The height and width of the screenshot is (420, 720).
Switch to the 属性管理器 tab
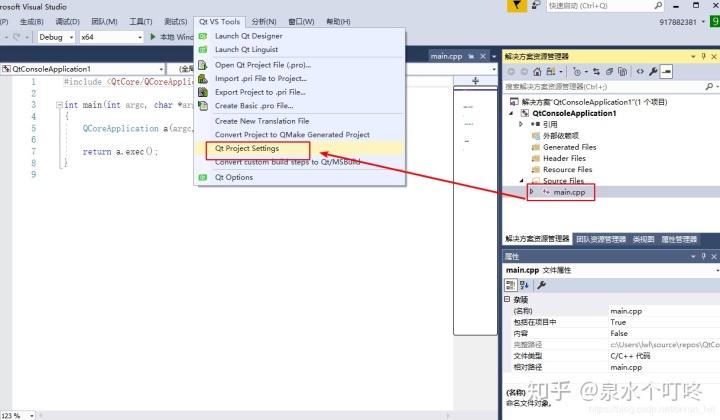tap(679, 239)
